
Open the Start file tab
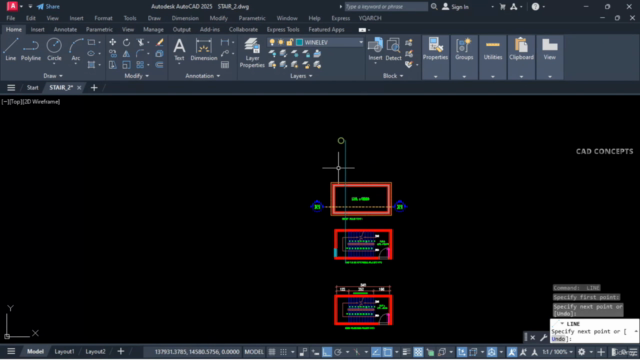(x=33, y=88)
